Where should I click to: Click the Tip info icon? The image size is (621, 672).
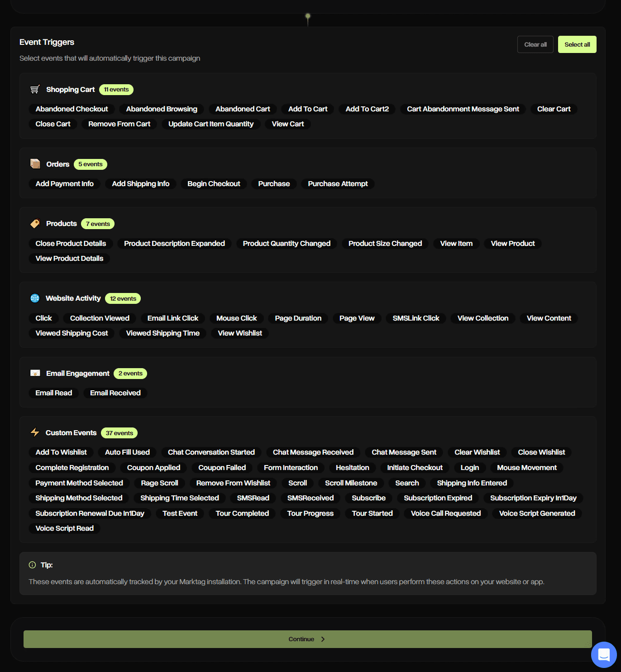tap(32, 565)
